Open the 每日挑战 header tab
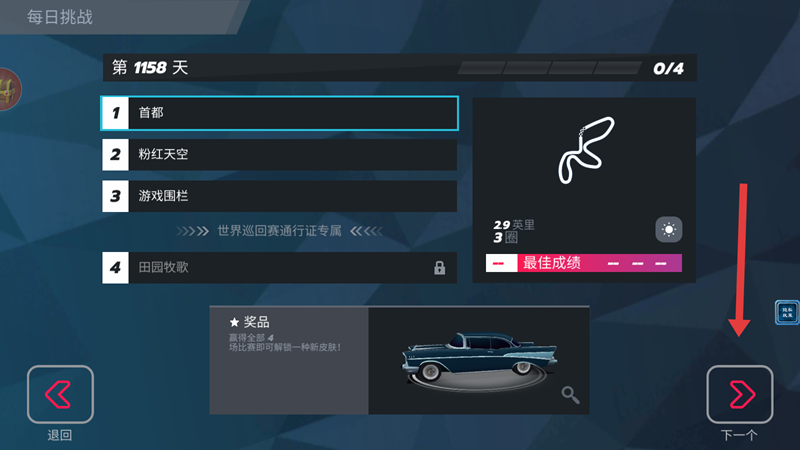 [60, 17]
